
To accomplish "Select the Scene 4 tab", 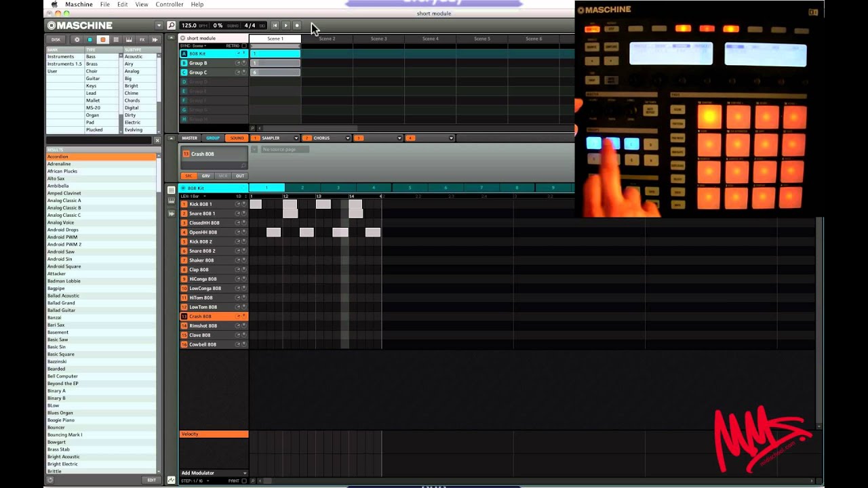I will 430,39.
